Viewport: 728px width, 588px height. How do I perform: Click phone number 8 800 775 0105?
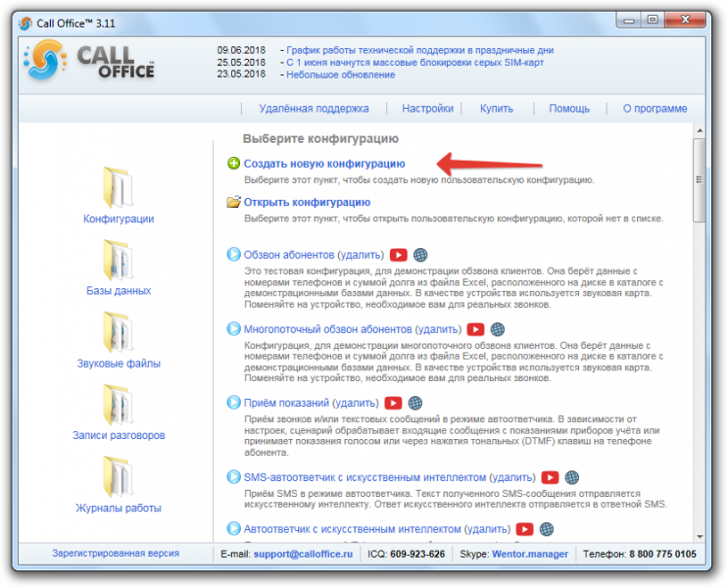(x=662, y=554)
